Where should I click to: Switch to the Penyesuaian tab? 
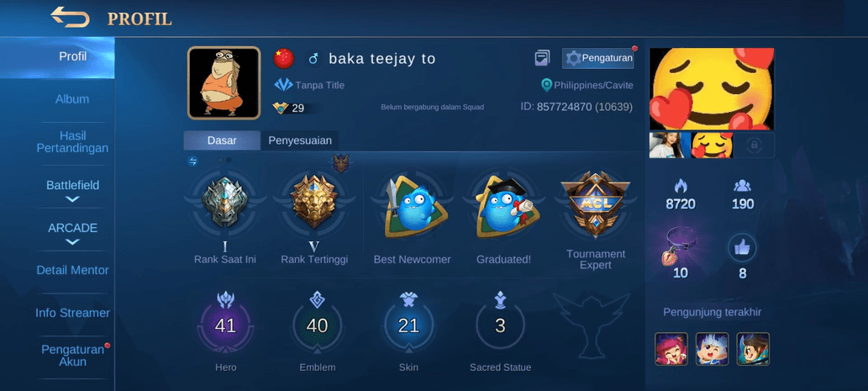tap(300, 140)
